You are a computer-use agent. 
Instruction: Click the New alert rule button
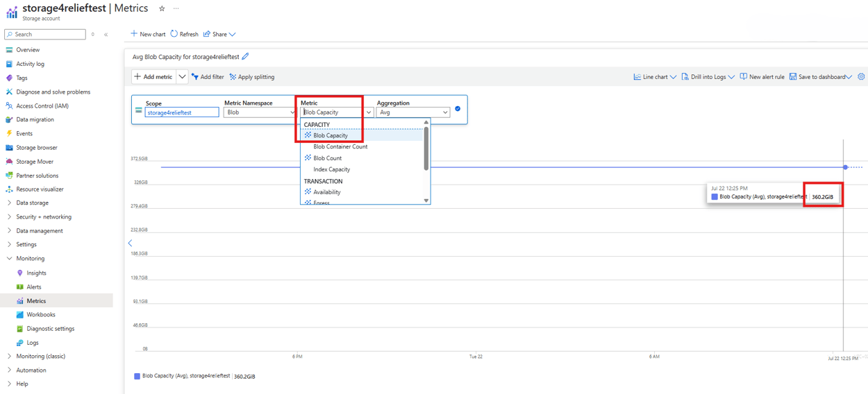click(762, 77)
